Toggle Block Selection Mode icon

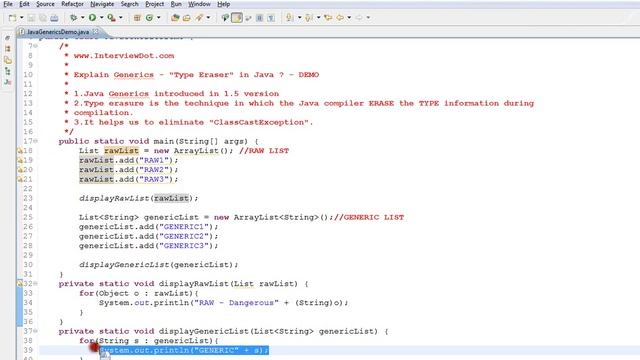pyautogui.click(x=260, y=18)
